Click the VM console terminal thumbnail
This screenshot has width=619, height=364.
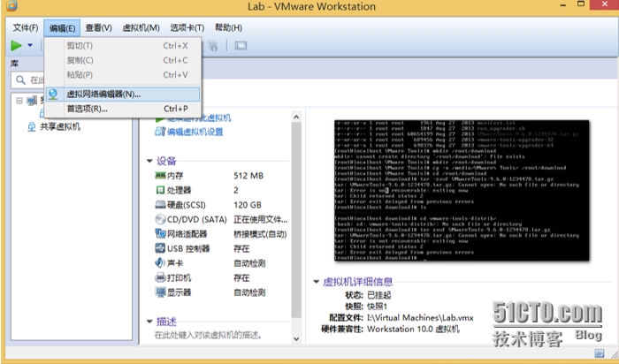(x=462, y=191)
